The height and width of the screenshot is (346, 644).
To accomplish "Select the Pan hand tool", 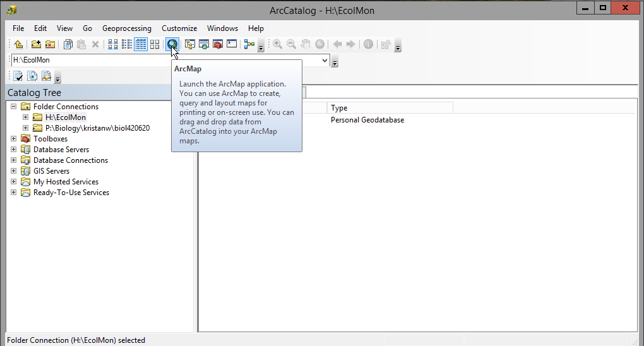I will tap(305, 44).
